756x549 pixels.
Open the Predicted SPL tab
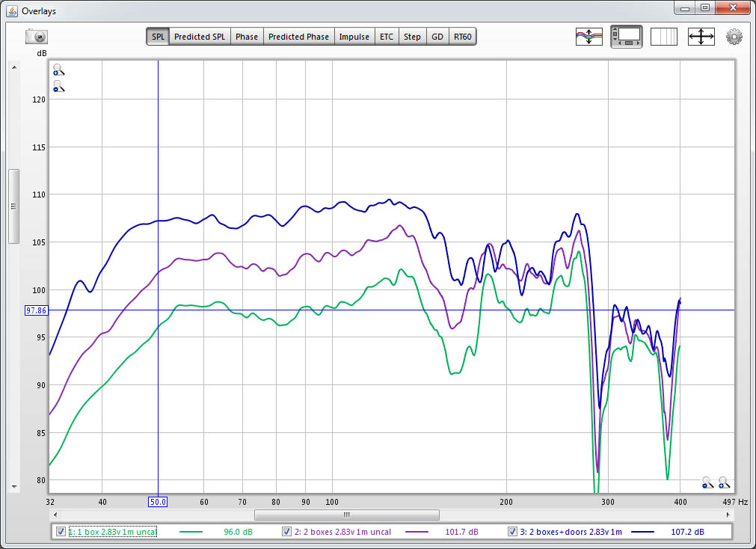200,37
